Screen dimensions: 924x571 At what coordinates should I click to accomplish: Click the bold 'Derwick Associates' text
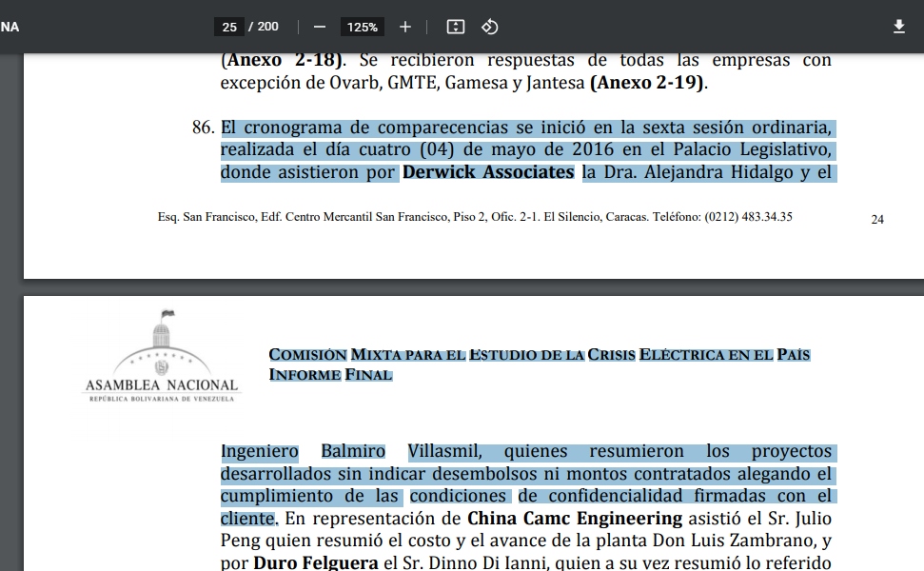pyautogui.click(x=488, y=172)
